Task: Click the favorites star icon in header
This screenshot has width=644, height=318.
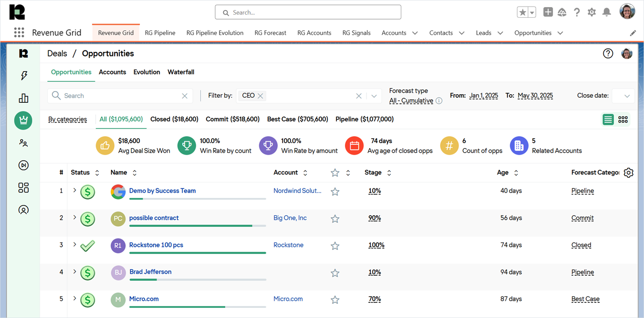Action: [523, 13]
